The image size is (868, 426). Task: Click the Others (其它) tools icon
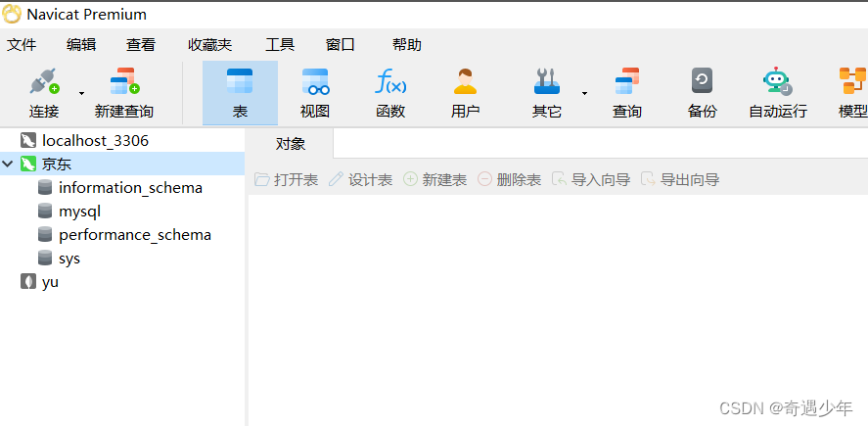pyautogui.click(x=547, y=81)
